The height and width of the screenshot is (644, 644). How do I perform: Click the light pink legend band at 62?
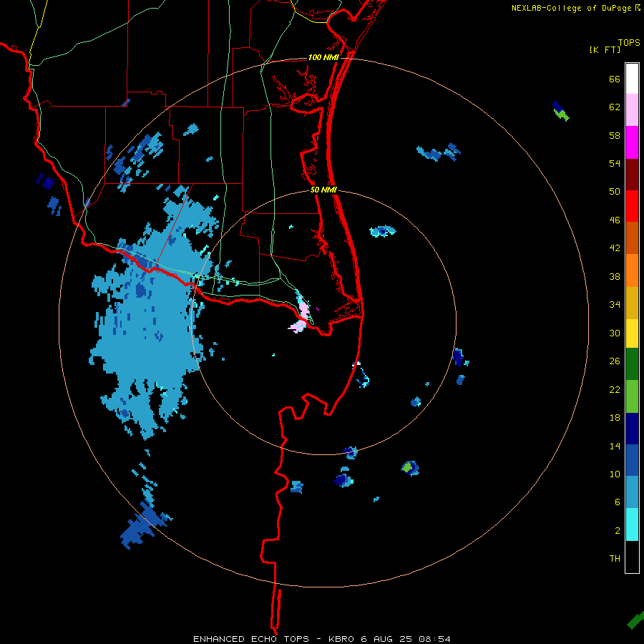632,109
